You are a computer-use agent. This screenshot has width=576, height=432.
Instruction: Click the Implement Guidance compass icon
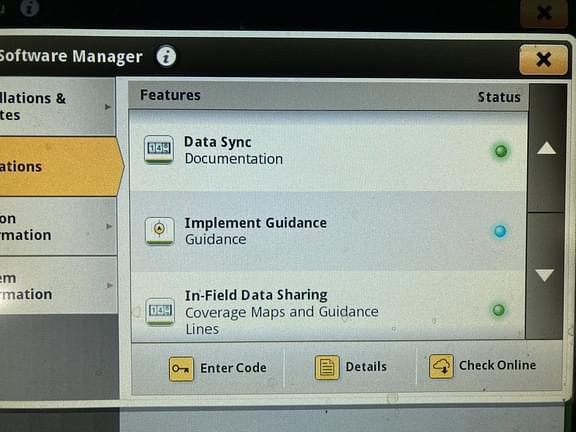pyautogui.click(x=159, y=231)
